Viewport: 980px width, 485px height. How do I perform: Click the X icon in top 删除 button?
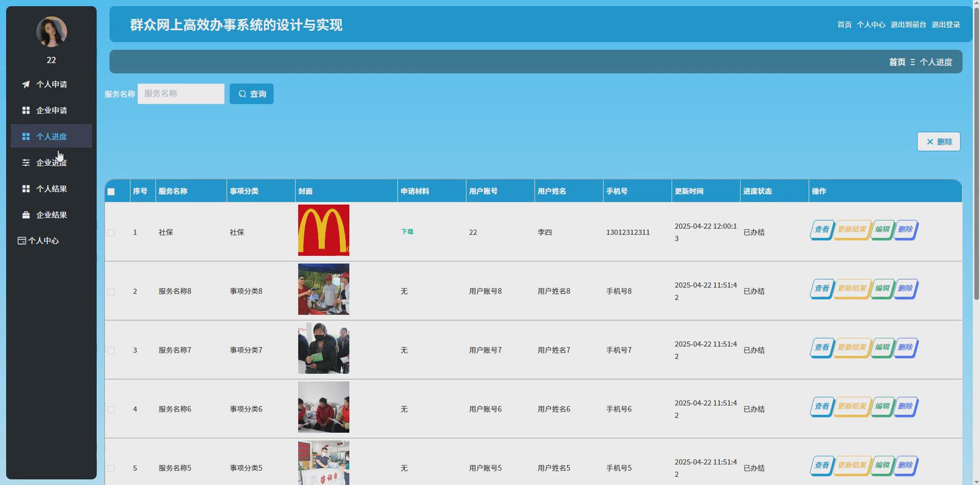point(930,142)
